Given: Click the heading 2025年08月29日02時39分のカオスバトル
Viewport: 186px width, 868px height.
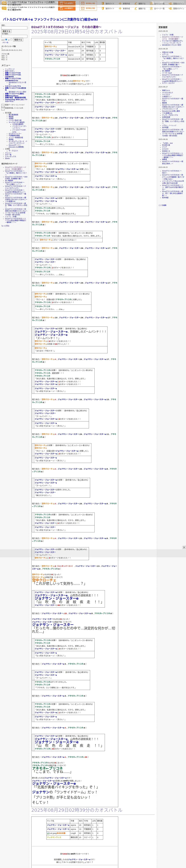Looking at the screenshot, I should (77, 810).
